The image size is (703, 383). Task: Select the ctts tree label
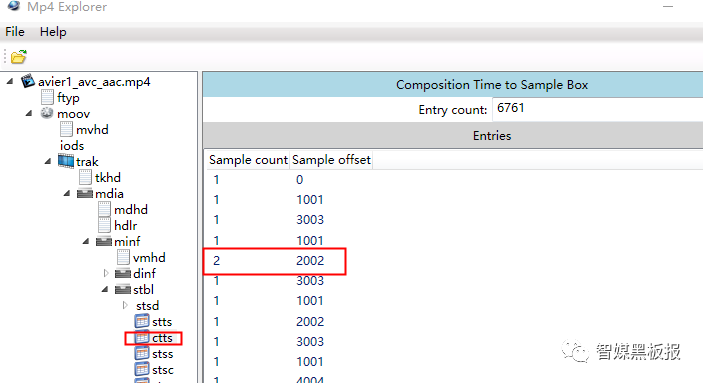[162, 338]
